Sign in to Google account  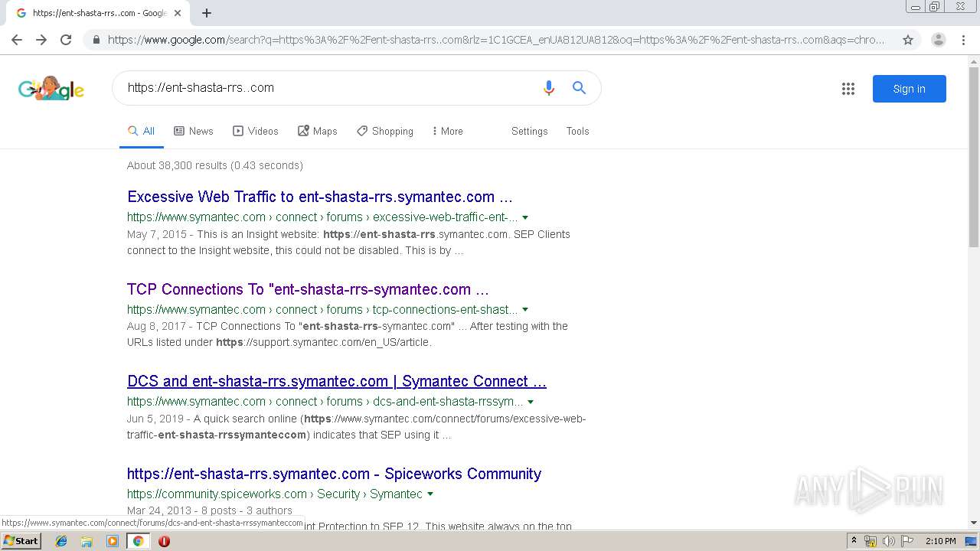click(x=909, y=89)
